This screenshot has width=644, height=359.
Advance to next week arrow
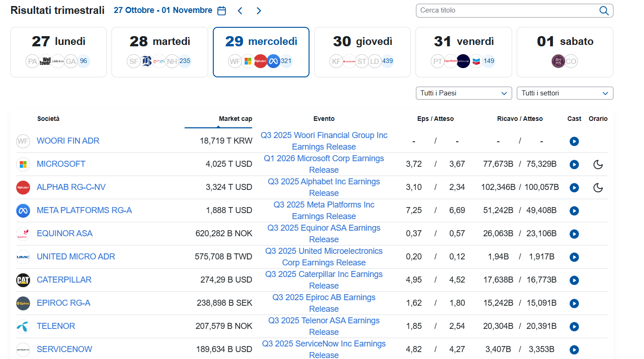pyautogui.click(x=259, y=11)
